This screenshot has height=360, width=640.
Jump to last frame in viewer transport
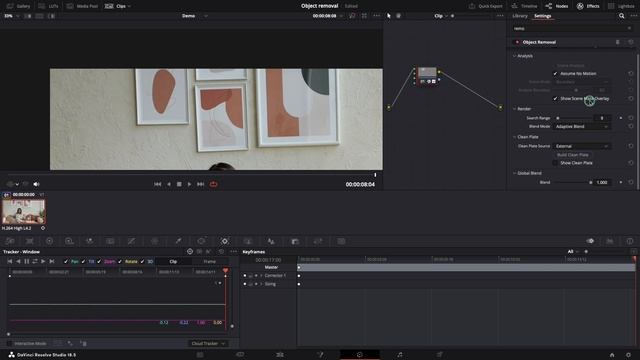(200, 184)
